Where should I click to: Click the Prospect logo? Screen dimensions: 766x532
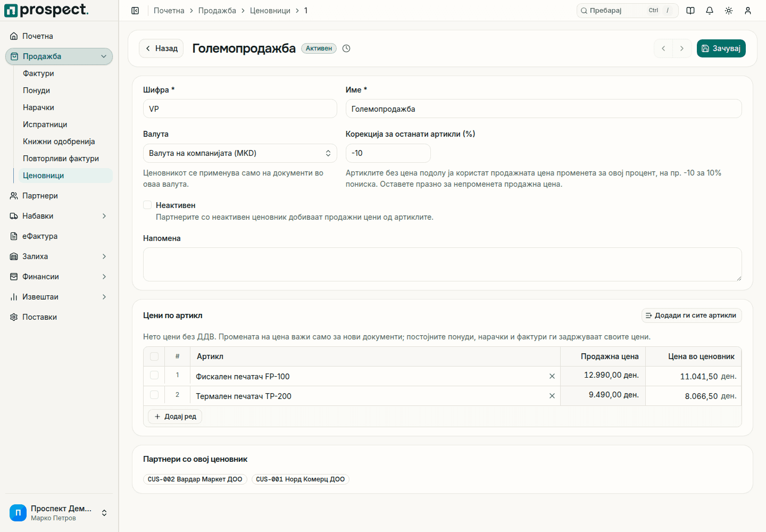(x=46, y=10)
